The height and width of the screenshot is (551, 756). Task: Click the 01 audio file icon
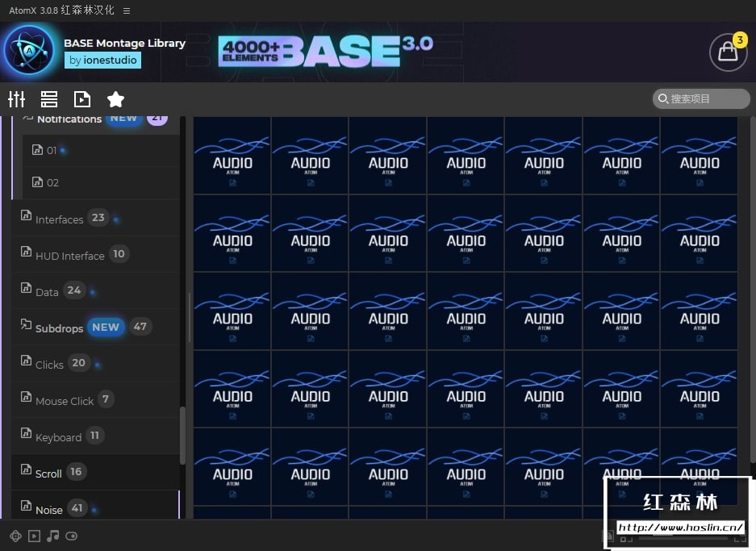tap(37, 149)
